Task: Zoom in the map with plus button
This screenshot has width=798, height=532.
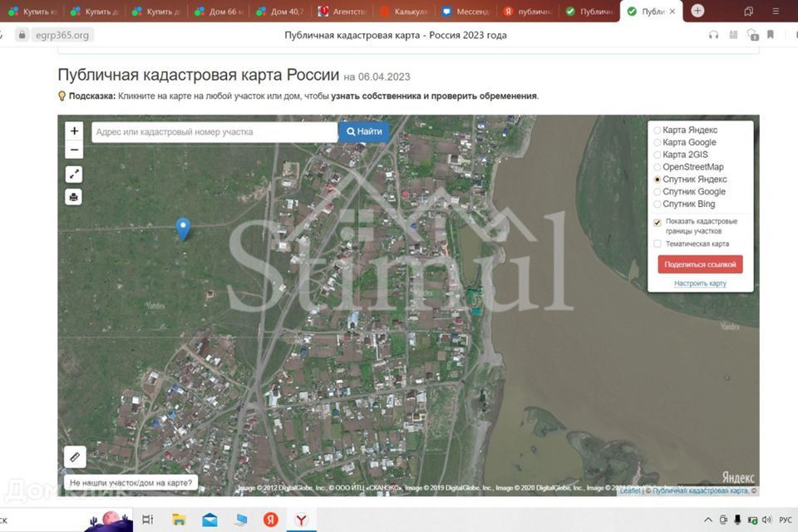Action: [x=74, y=131]
